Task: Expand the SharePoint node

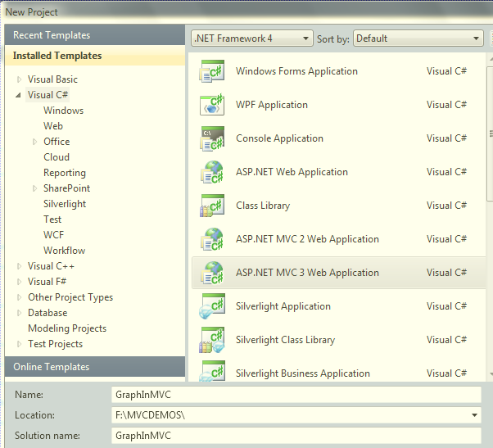Action: (x=34, y=188)
